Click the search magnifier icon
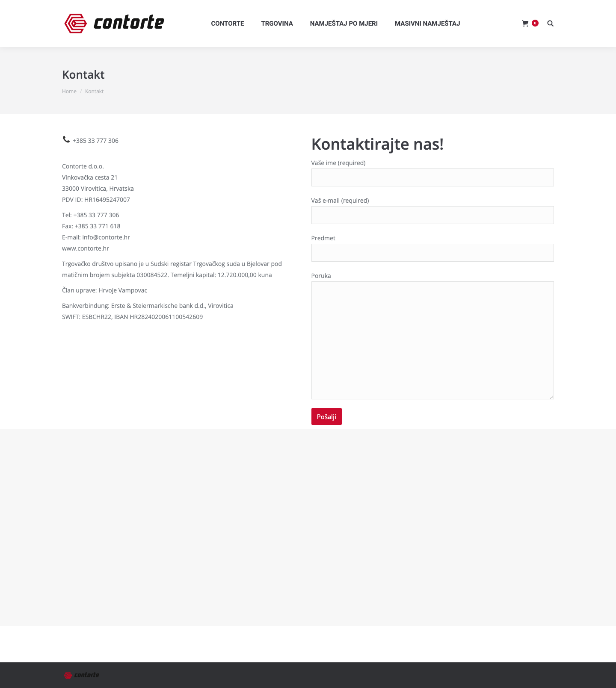This screenshot has width=616, height=688. pos(551,24)
